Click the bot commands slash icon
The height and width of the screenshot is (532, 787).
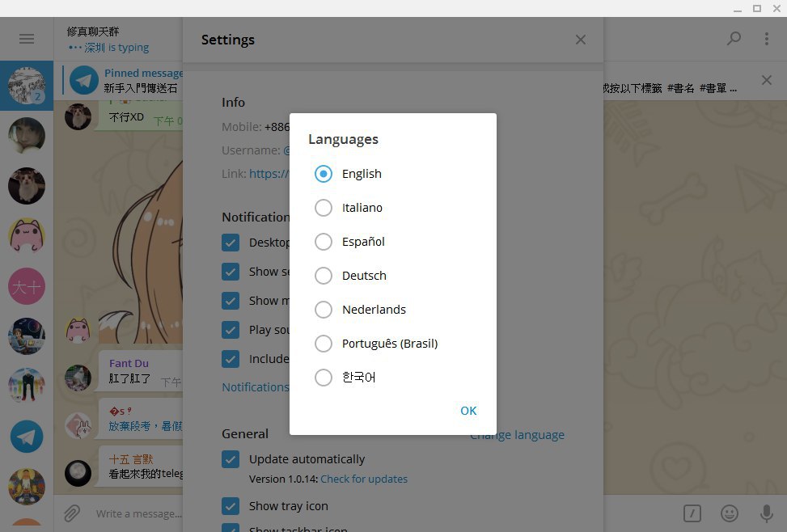coord(692,513)
